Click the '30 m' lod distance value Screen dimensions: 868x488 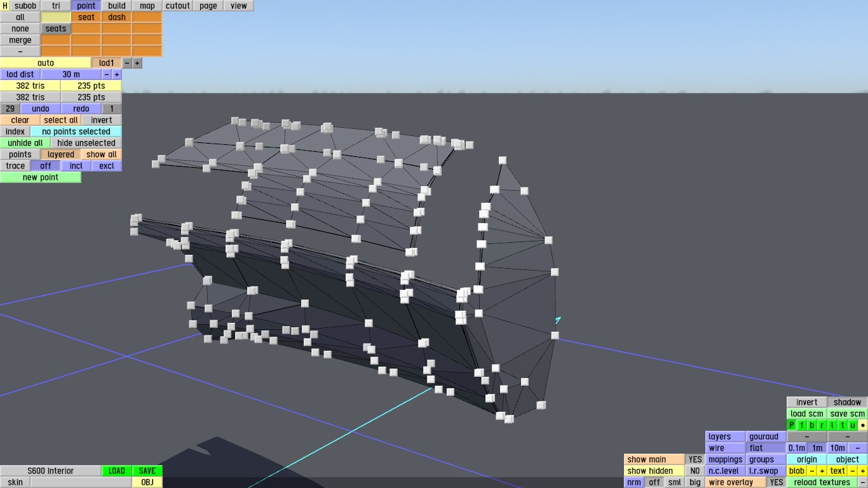point(71,74)
